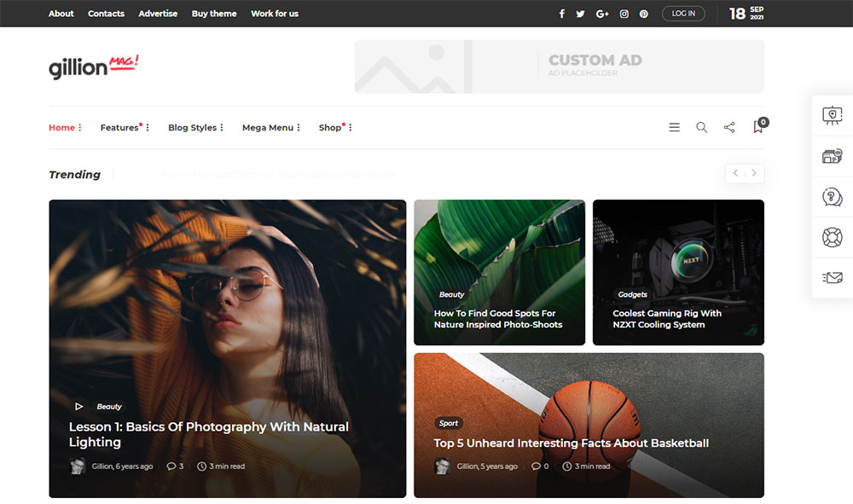The height and width of the screenshot is (504, 853).
Task: Expand the Blog Styles menu dots
Action: 222,127
